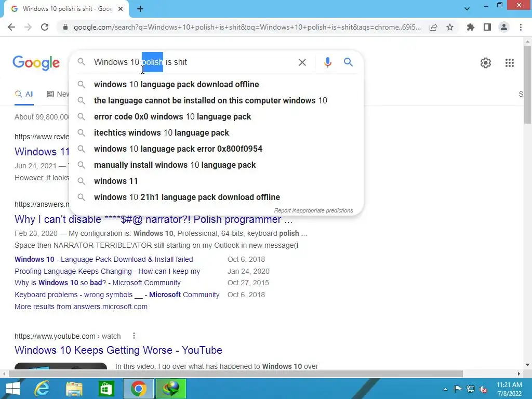Viewport: 532px width, 399px height.
Task: Start voice search with the microphone icon
Action: pos(327,62)
